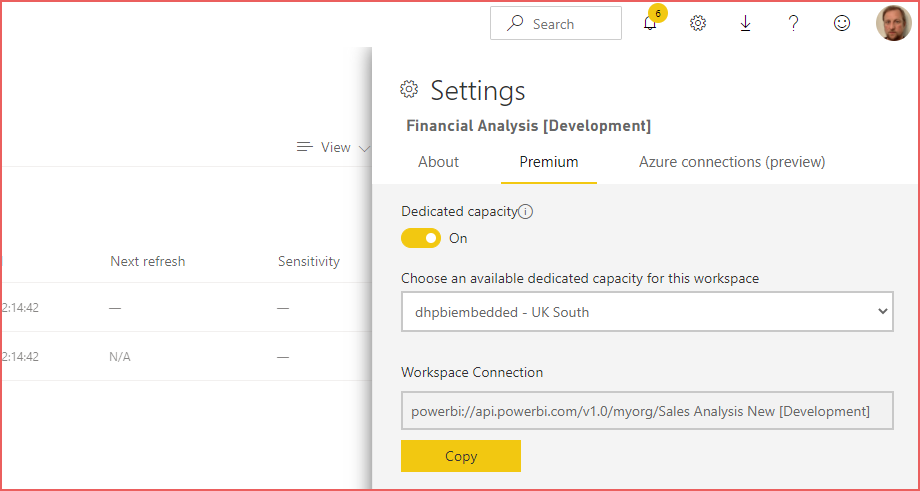Open the settings gear in the header
This screenshot has height=491, width=920.
pos(698,23)
